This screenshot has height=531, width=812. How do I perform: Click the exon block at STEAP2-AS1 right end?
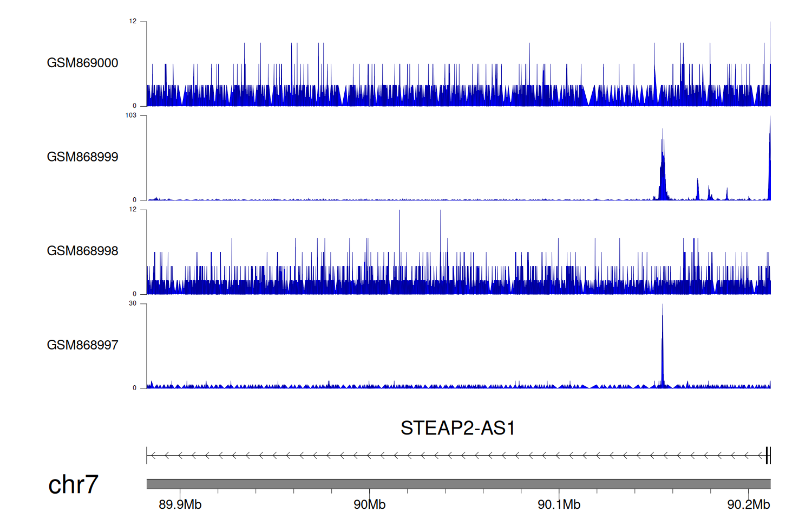(768, 456)
